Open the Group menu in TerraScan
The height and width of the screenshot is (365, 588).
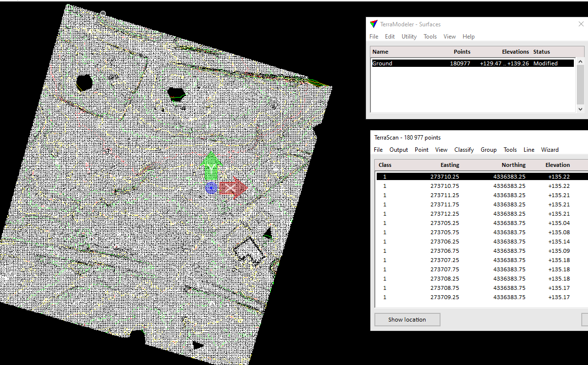[488, 150]
